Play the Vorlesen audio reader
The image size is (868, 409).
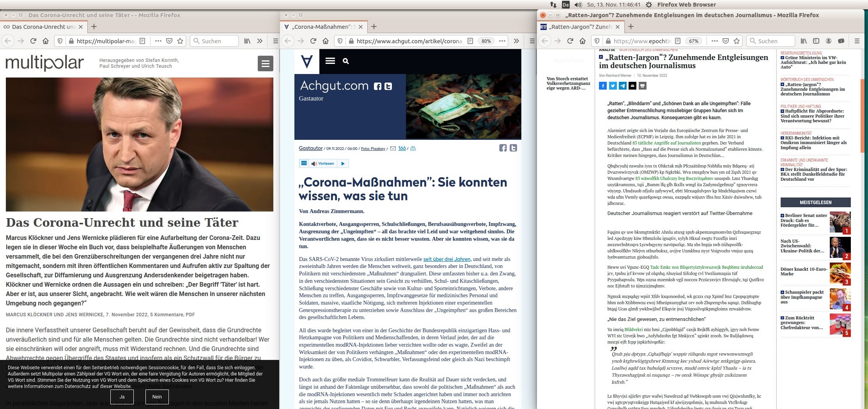click(343, 164)
